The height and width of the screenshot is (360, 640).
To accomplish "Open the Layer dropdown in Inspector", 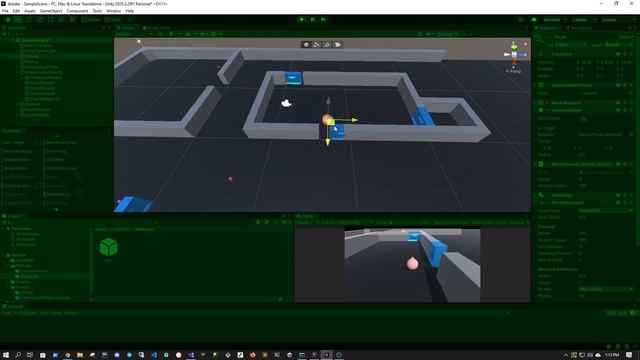I will coord(619,44).
